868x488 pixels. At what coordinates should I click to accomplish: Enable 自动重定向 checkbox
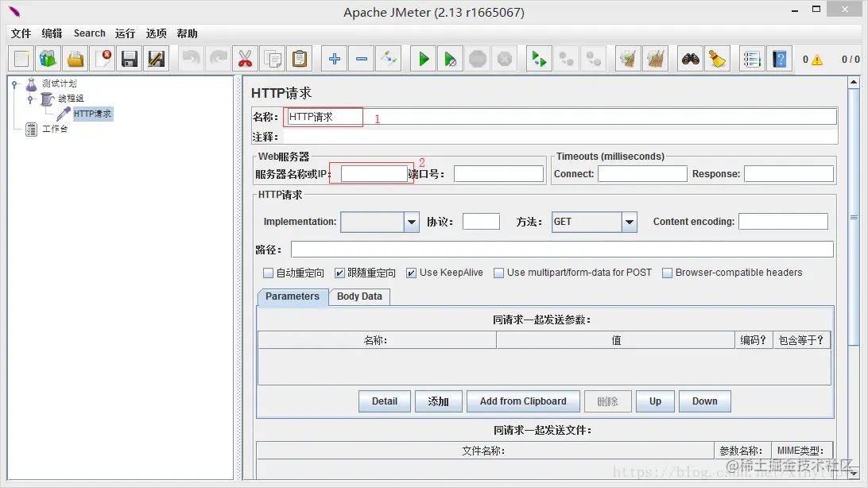[269, 273]
